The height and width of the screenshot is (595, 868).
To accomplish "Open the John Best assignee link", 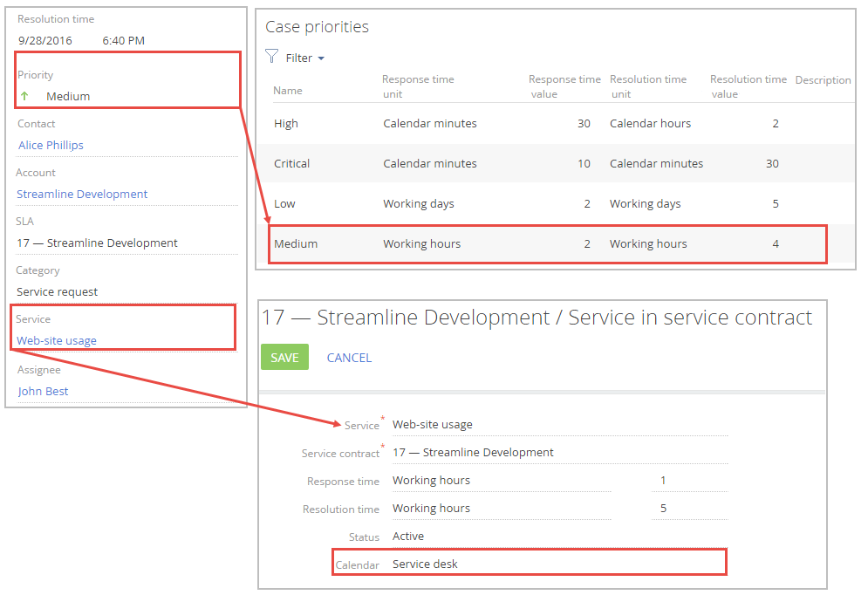I will coord(44,391).
